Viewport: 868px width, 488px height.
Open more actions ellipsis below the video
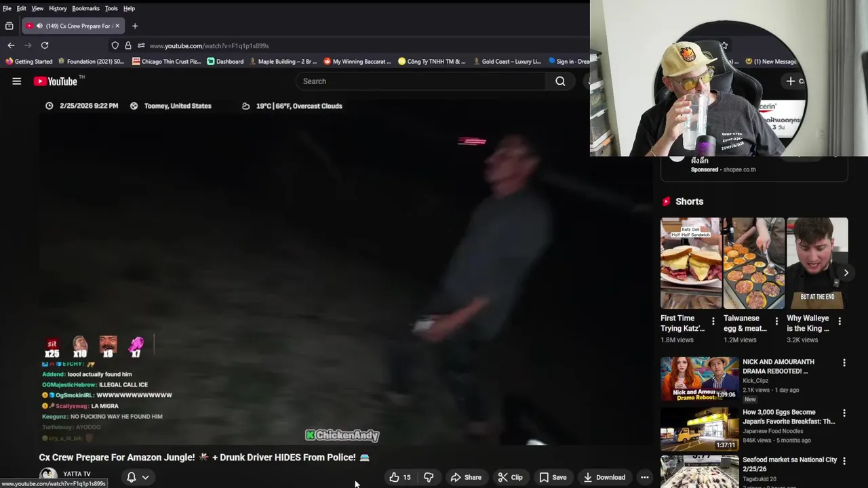point(645,477)
